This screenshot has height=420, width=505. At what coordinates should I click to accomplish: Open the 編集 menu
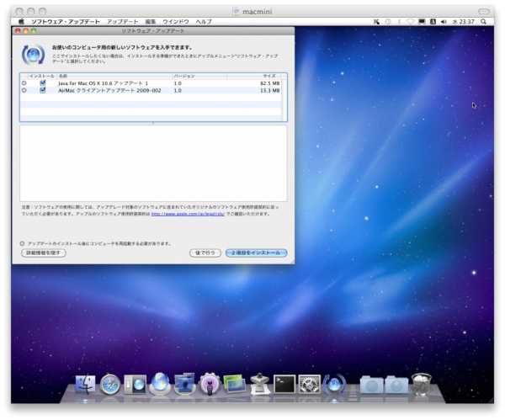[x=151, y=22]
